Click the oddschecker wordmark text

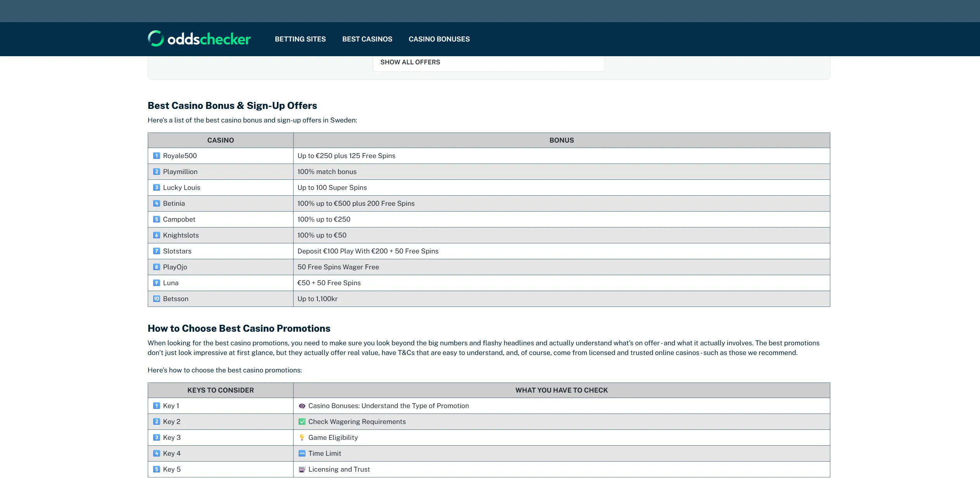(x=209, y=39)
